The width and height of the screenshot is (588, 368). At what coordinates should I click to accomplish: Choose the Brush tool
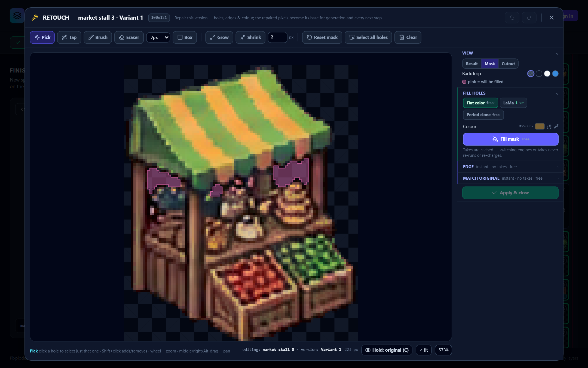point(98,37)
